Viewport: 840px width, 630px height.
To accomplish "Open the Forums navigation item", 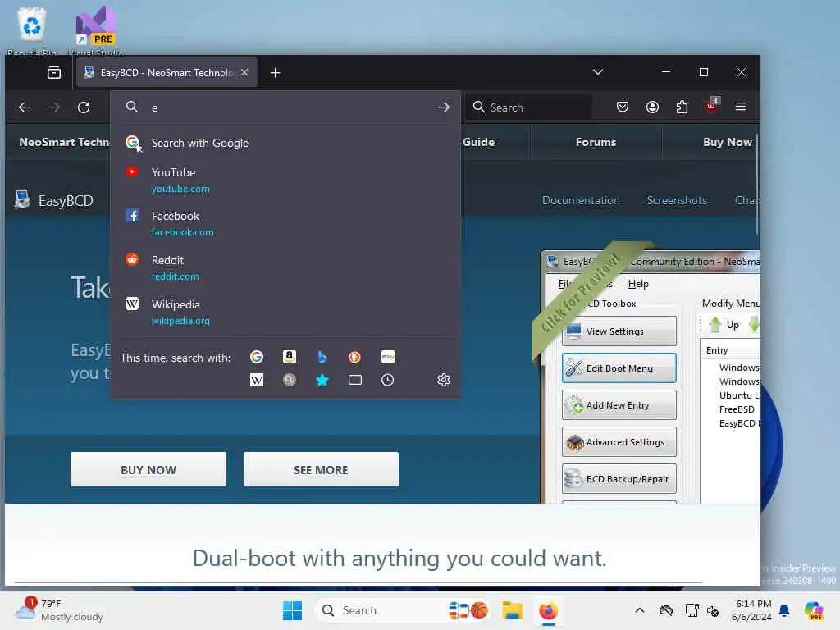I will point(596,142).
